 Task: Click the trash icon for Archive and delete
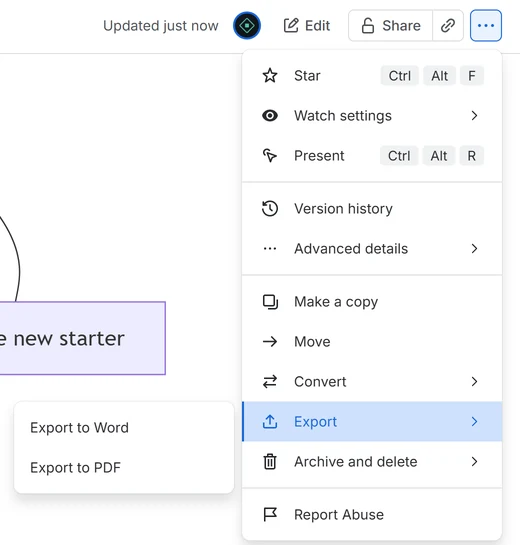pyautogui.click(x=270, y=462)
